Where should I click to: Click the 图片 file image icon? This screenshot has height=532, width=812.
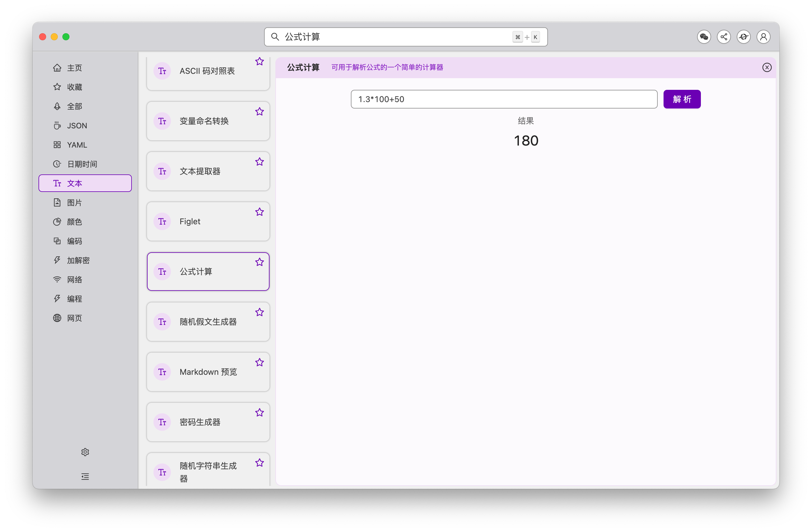click(x=57, y=203)
